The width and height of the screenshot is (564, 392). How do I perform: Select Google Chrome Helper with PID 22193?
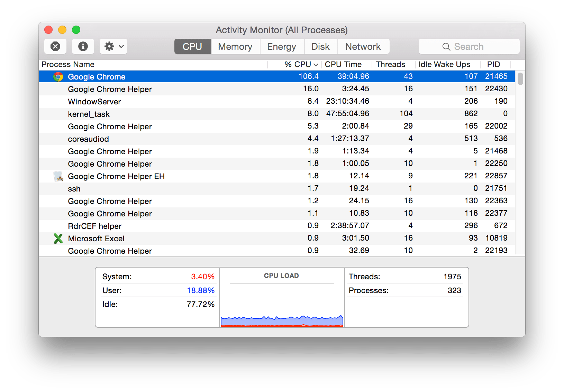pos(110,251)
